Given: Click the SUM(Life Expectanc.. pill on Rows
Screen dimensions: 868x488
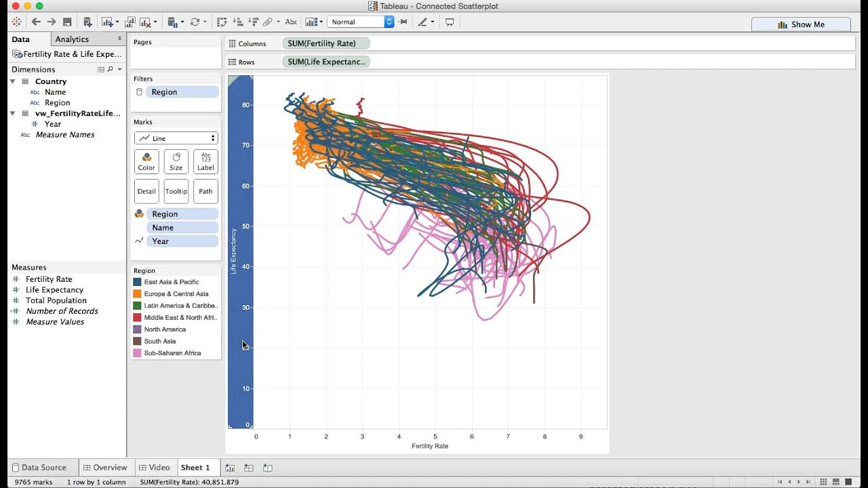Looking at the screenshot, I should click(x=326, y=62).
